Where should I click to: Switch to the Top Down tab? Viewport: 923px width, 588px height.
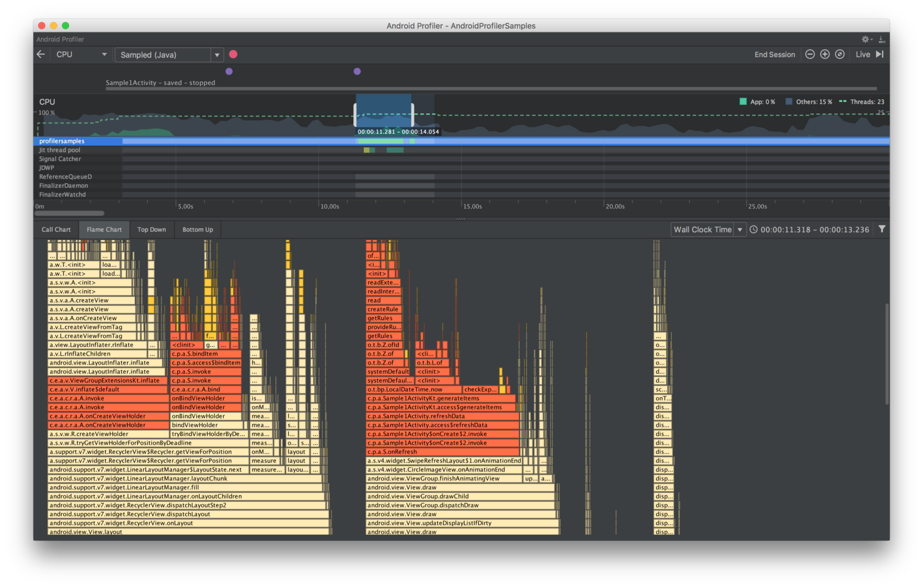(152, 229)
